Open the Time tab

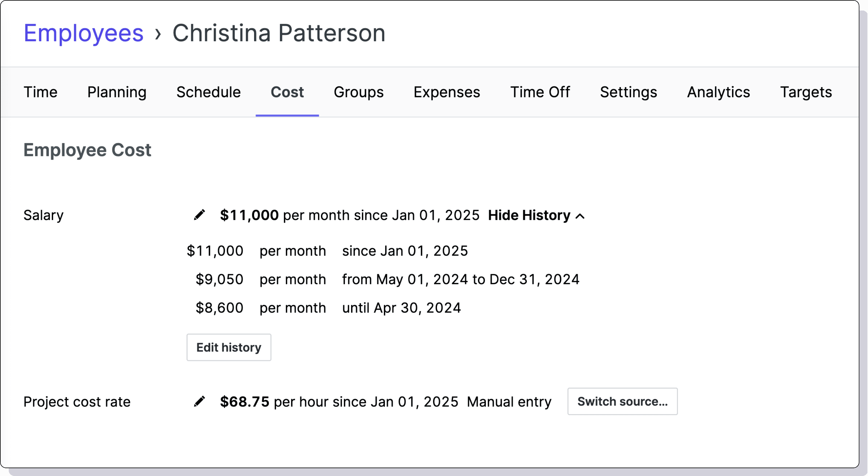coord(40,92)
